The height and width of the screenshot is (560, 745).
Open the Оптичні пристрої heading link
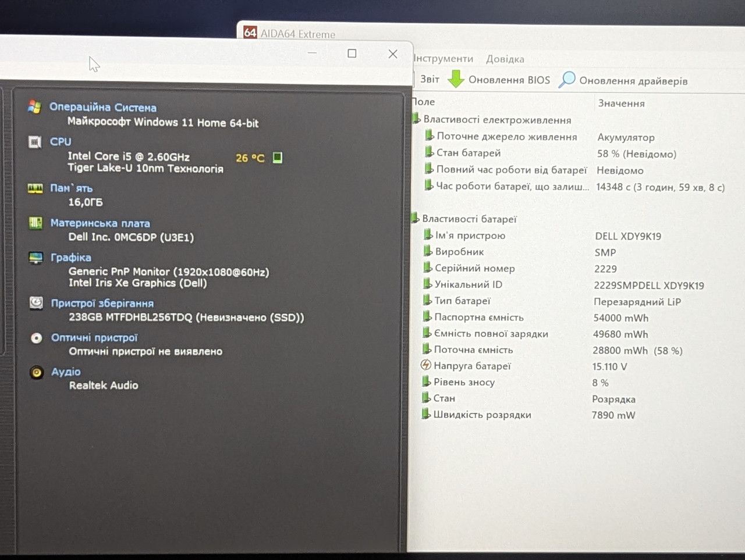point(94,337)
